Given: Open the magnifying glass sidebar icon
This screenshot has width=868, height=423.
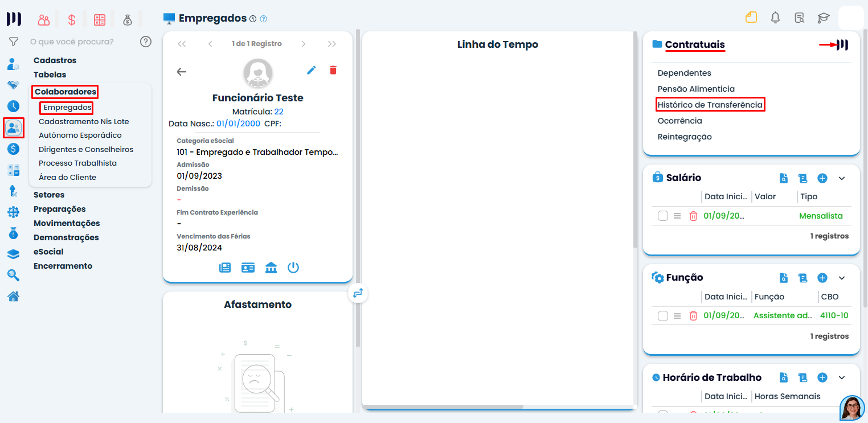Looking at the screenshot, I should click(13, 276).
